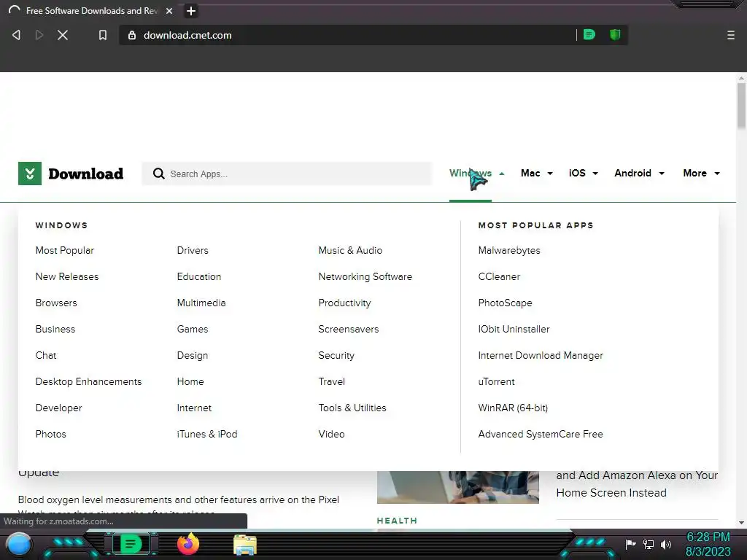
Task: Open the green shield protection icon
Action: coord(615,35)
